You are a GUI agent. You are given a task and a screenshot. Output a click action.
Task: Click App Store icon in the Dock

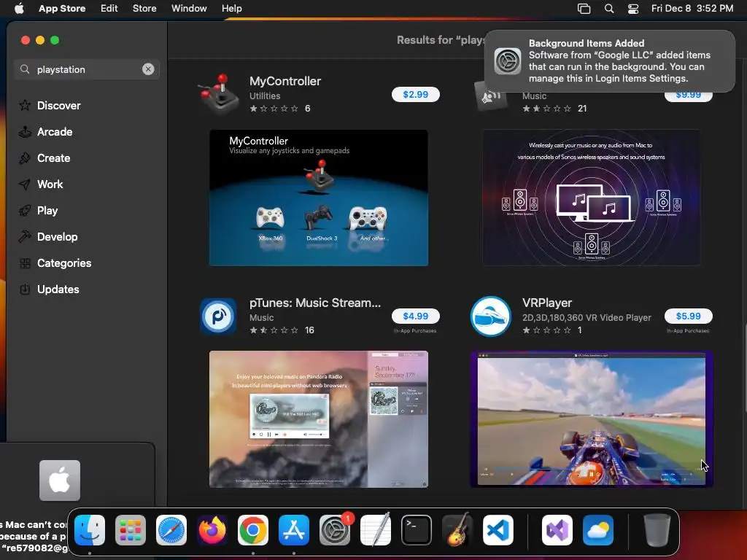294,530
